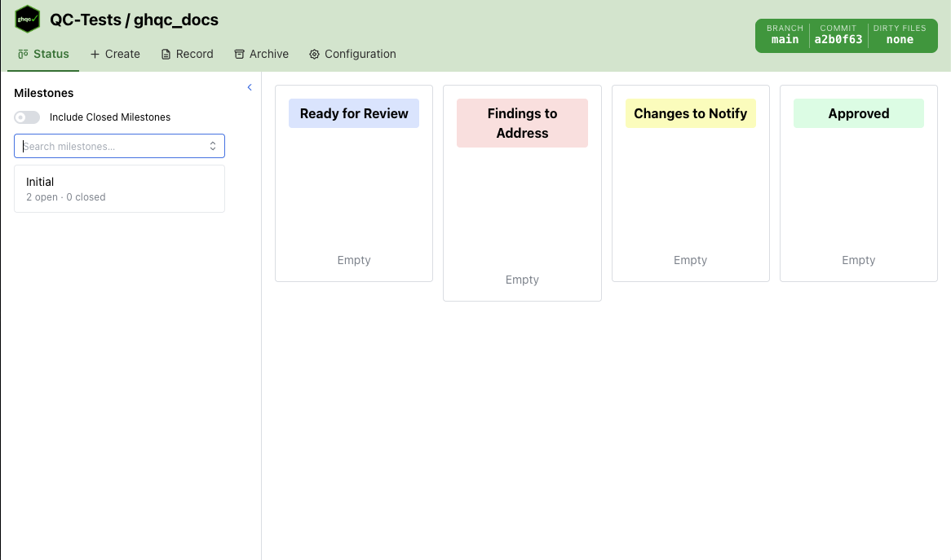This screenshot has width=951, height=560.
Task: Click the document icon beside Record
Action: (166, 54)
